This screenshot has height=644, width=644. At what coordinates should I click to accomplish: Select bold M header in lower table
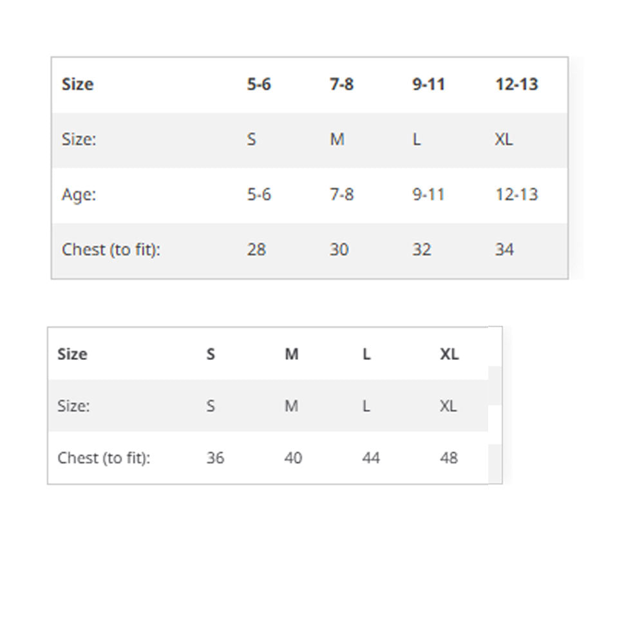pos(292,354)
